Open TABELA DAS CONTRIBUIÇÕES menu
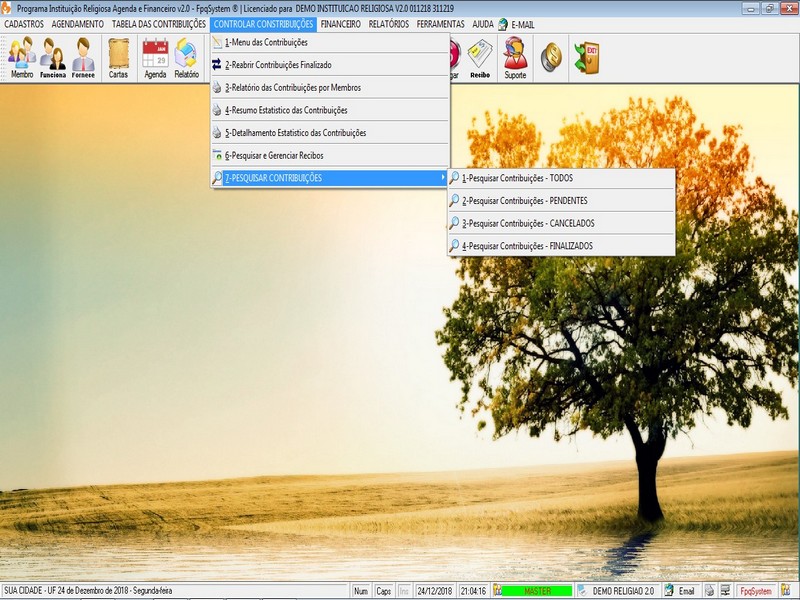 159,24
